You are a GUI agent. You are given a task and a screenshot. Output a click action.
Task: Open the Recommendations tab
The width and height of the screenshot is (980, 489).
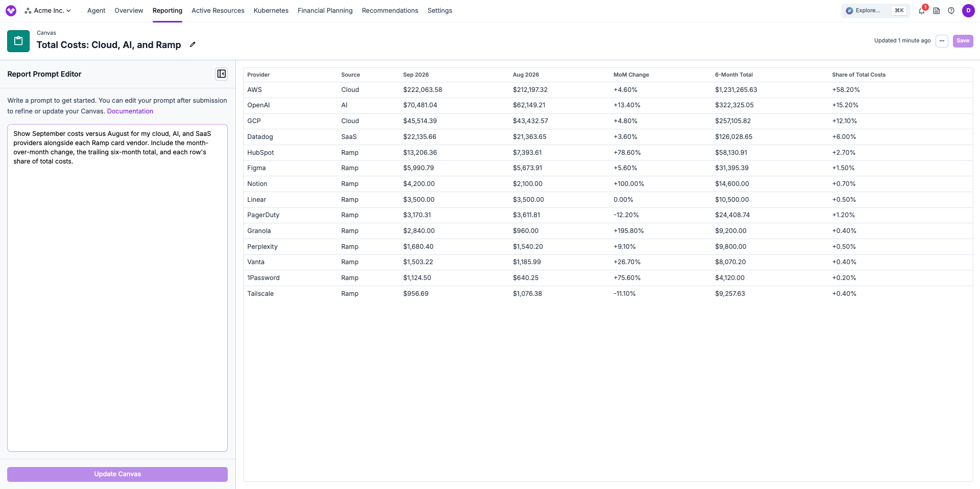tap(390, 10)
